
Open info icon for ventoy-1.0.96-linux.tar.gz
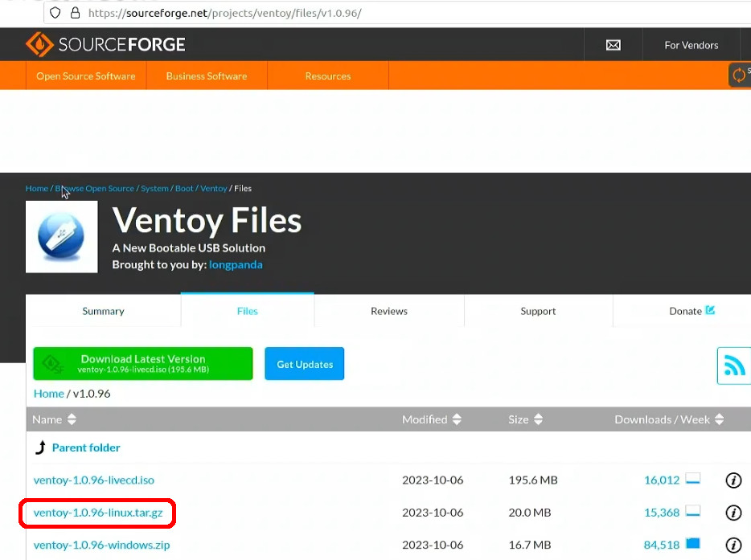733,513
